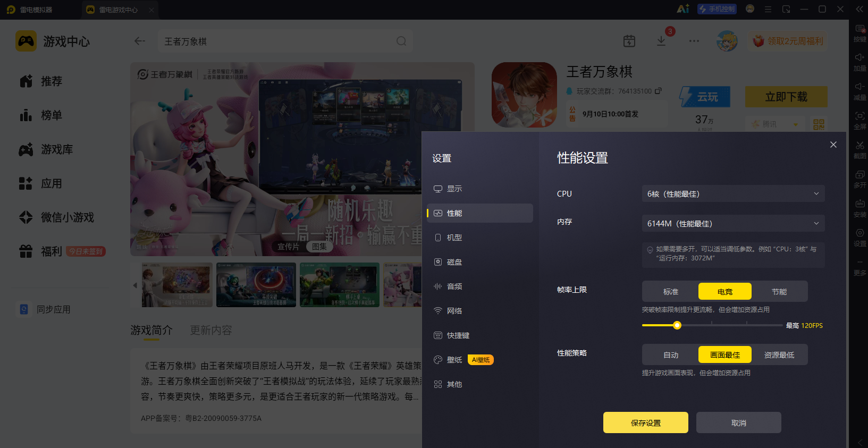Click 更多 in right toolbar
This screenshot has width=868, height=448.
pos(859,267)
